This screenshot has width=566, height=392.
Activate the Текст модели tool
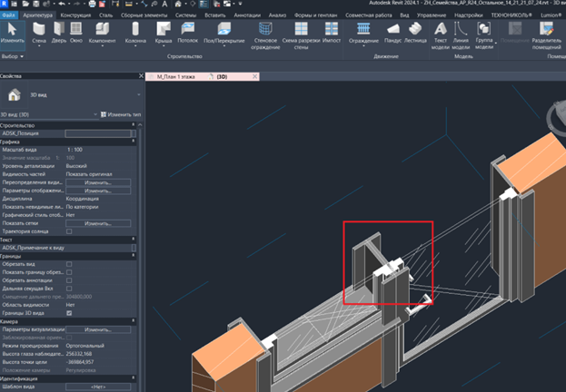(441, 35)
